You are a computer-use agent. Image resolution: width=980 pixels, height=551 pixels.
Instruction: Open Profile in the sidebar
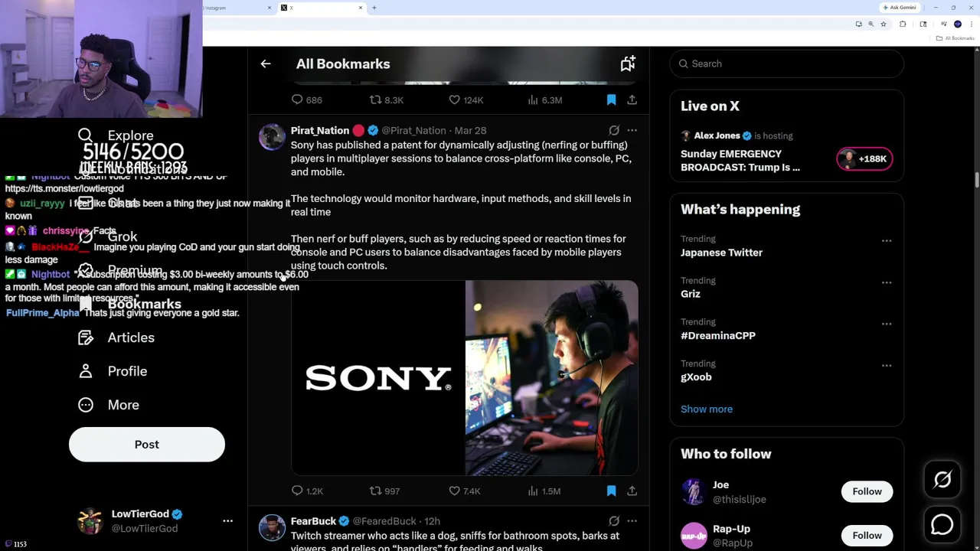pos(113,371)
